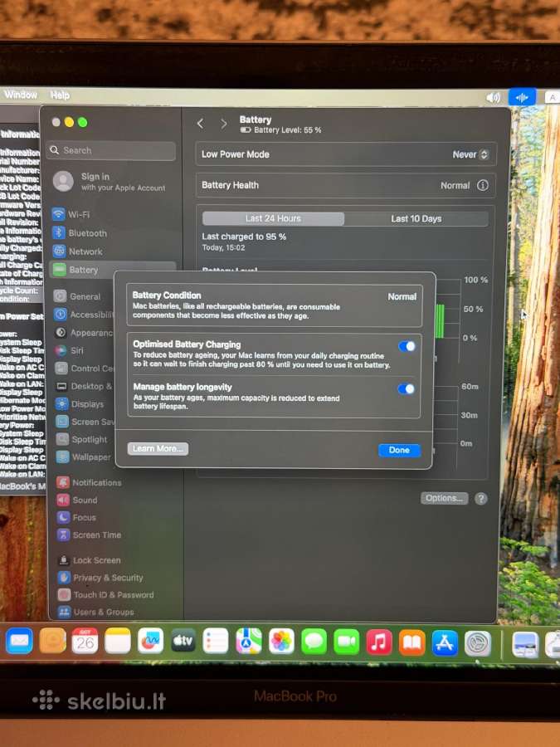Open the Notifications bell icon
The height and width of the screenshot is (747, 560).
[63, 482]
